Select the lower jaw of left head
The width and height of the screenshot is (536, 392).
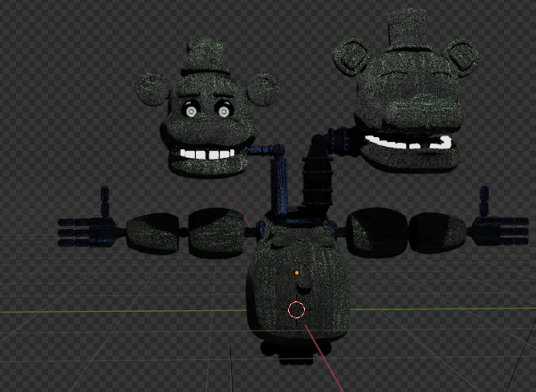click(x=209, y=164)
